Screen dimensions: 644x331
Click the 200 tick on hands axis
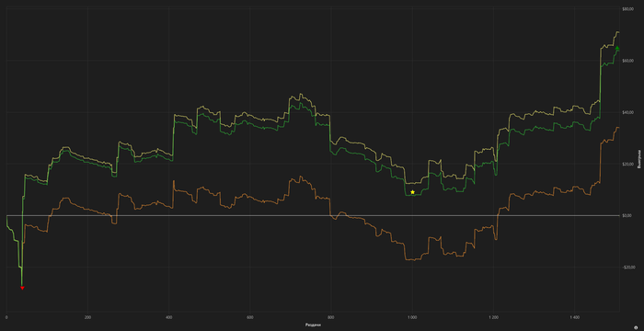[x=87, y=317]
